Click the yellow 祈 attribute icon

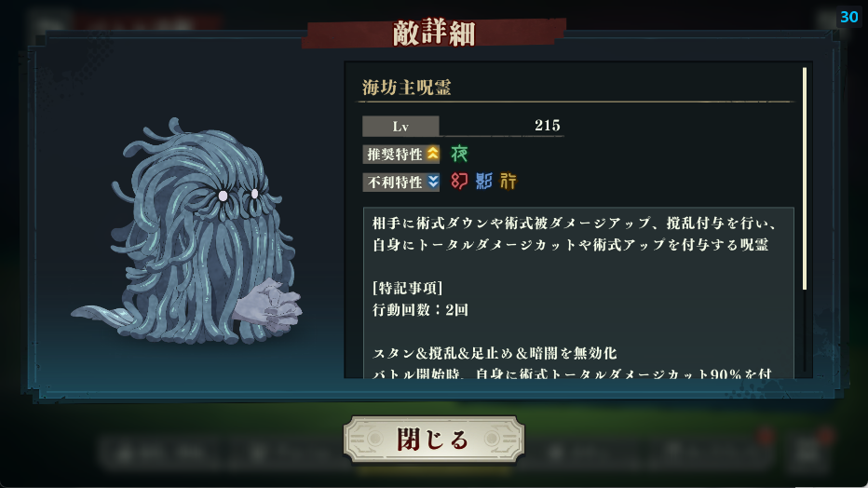pyautogui.click(x=509, y=181)
